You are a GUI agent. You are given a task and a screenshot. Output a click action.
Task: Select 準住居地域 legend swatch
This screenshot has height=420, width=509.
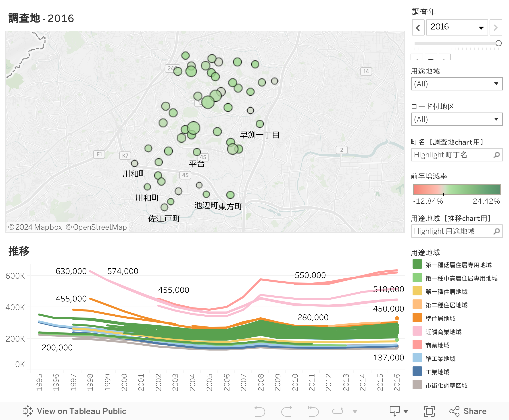pos(417,318)
